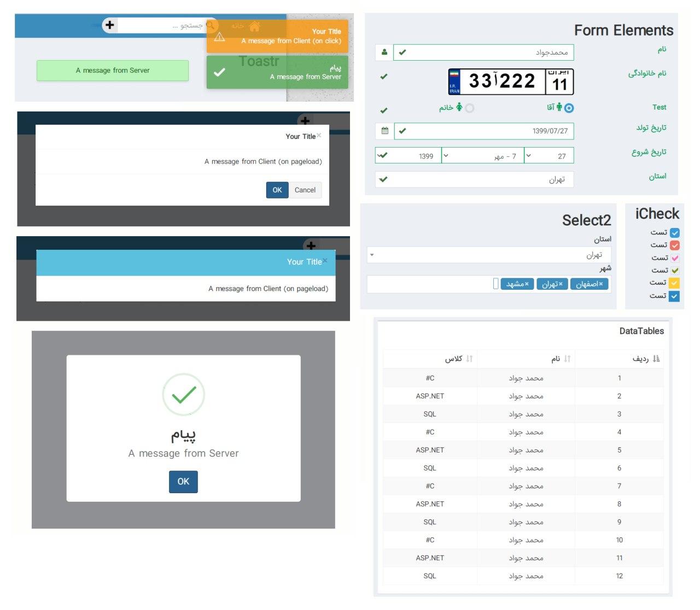Screen dimensions: 700x610
Task: Open the استان Select2 dropdown
Action: [488, 255]
